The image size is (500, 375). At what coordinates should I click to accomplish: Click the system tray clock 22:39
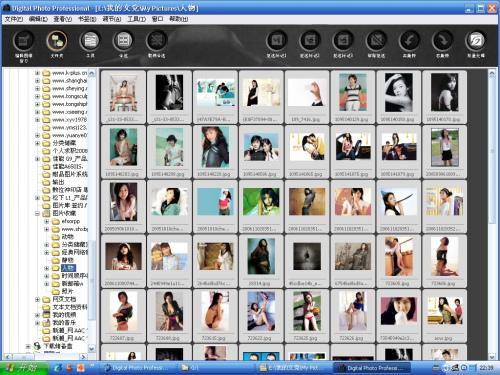pyautogui.click(x=487, y=368)
